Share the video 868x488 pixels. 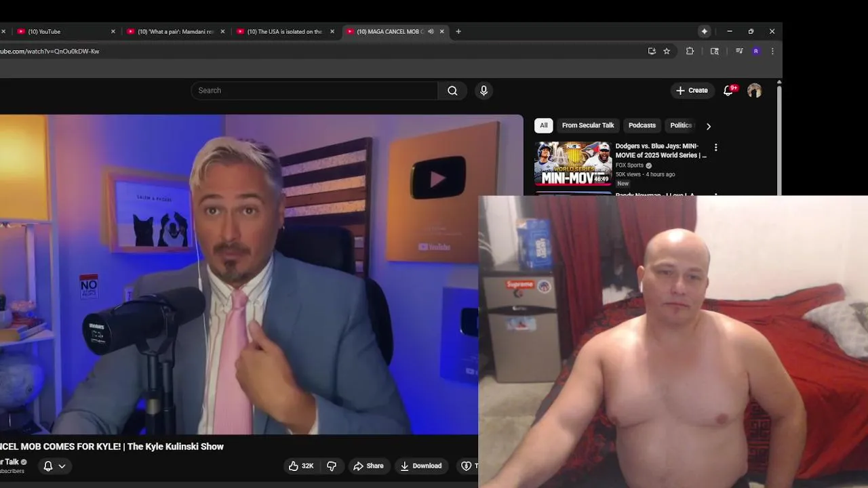[368, 466]
